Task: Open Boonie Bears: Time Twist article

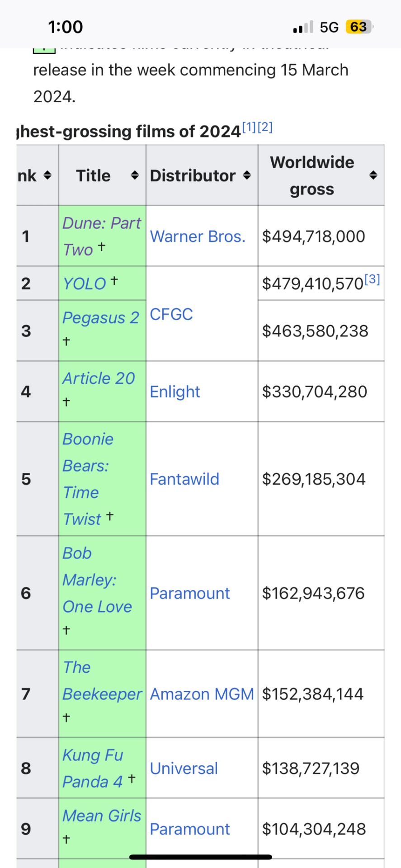Action: pos(88,479)
